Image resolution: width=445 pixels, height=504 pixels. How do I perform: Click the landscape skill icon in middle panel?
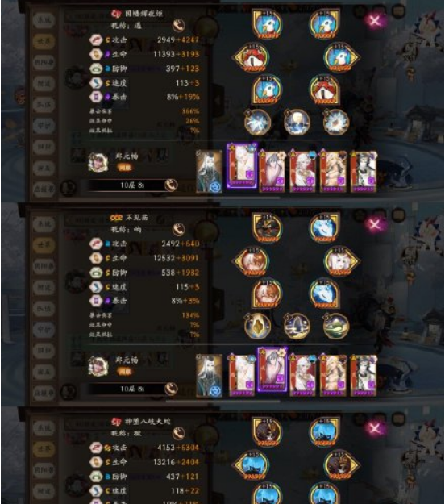coord(335,327)
